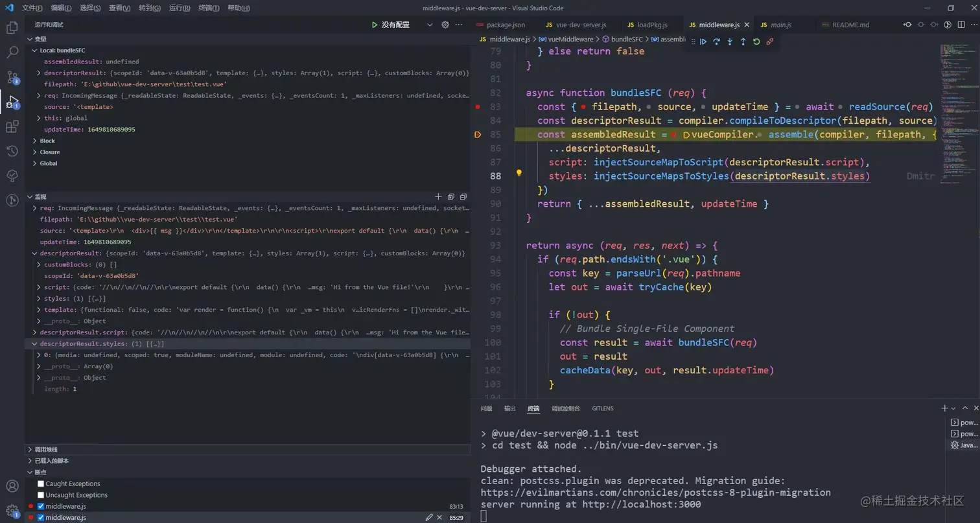Viewport: 980px width, 523px height.
Task: Restart the debug session
Action: (756, 41)
